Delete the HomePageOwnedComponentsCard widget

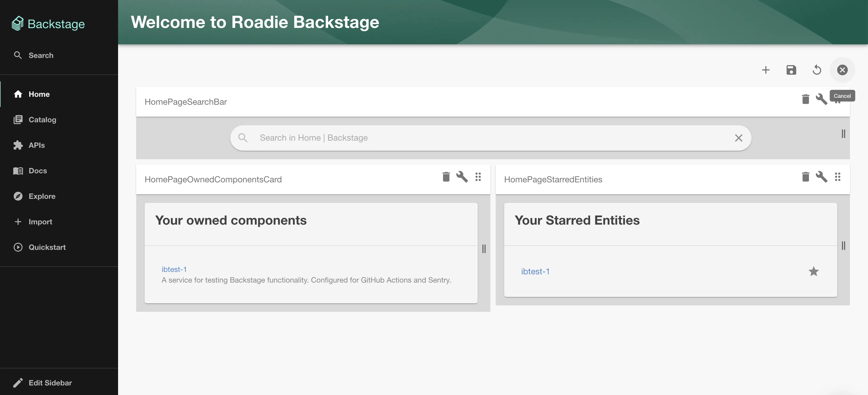pos(446,177)
